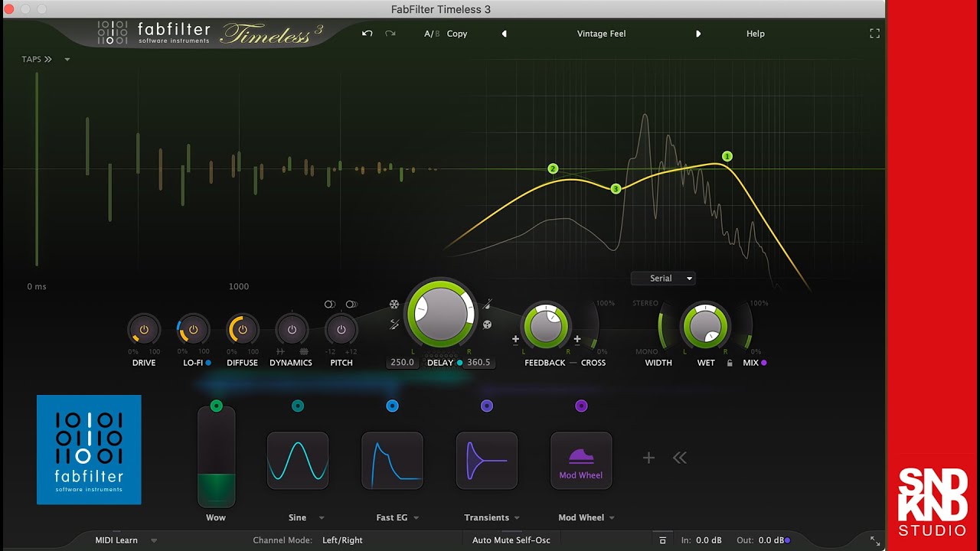Enter full screen mode icon
Image resolution: width=980 pixels, height=551 pixels.
(874, 34)
